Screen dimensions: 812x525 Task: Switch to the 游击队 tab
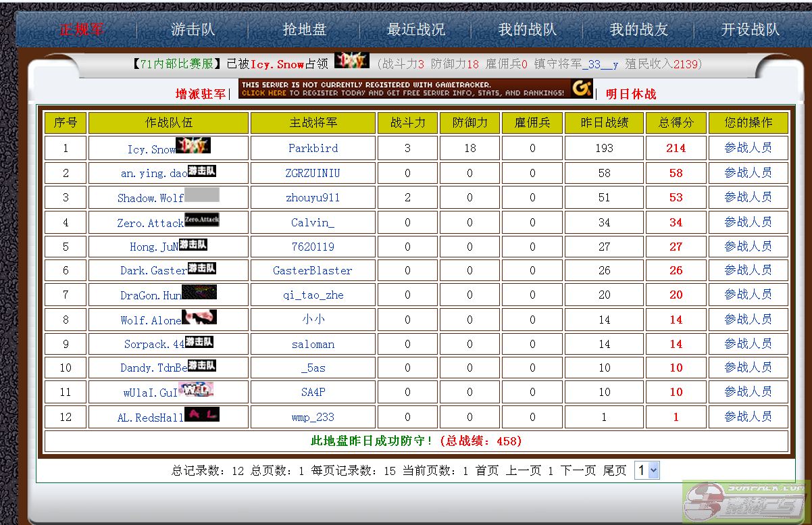point(193,30)
